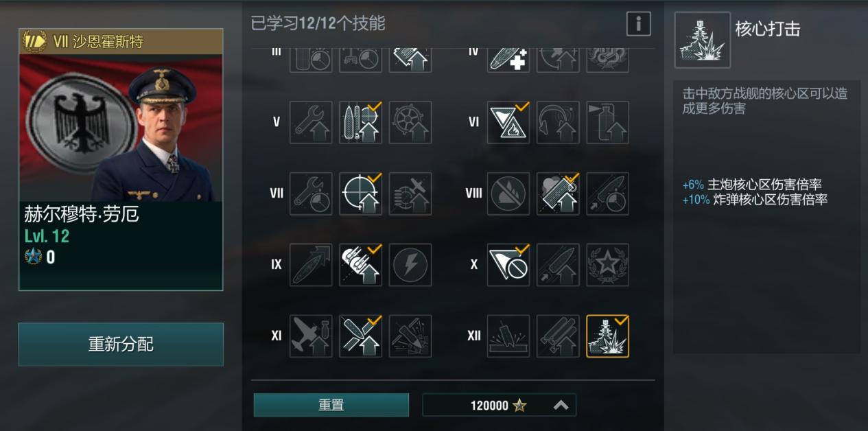Pick the lightning bolt skill in row IX
This screenshot has height=431, width=868.
point(410,265)
